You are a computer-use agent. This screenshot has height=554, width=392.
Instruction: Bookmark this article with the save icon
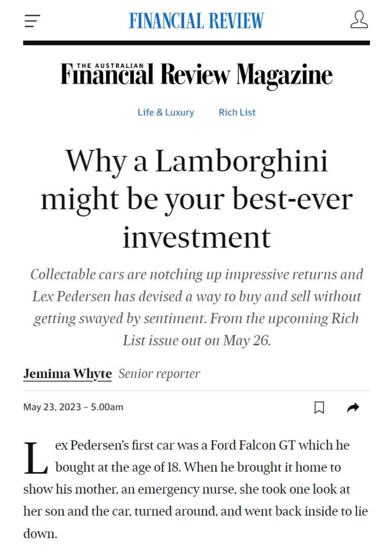[319, 407]
